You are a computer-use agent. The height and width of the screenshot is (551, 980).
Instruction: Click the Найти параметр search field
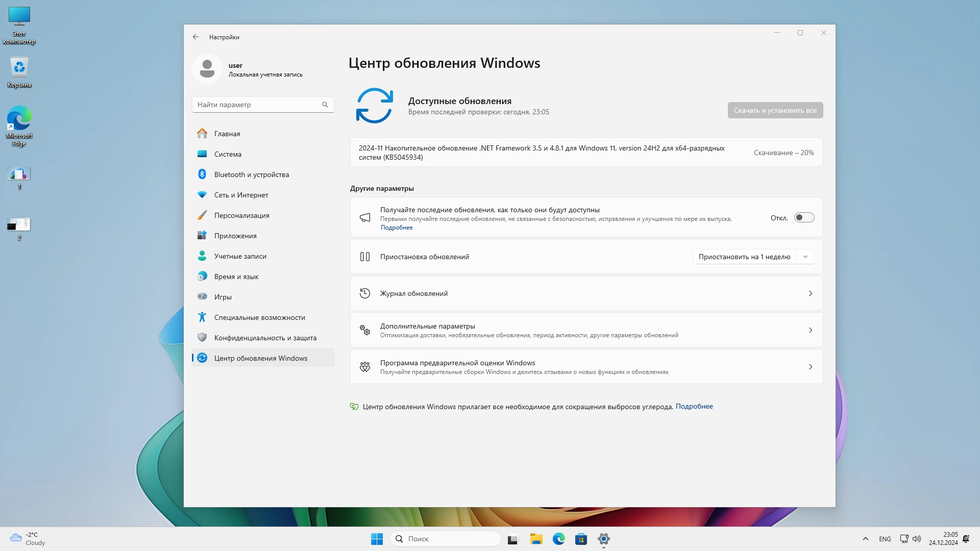[x=255, y=105]
